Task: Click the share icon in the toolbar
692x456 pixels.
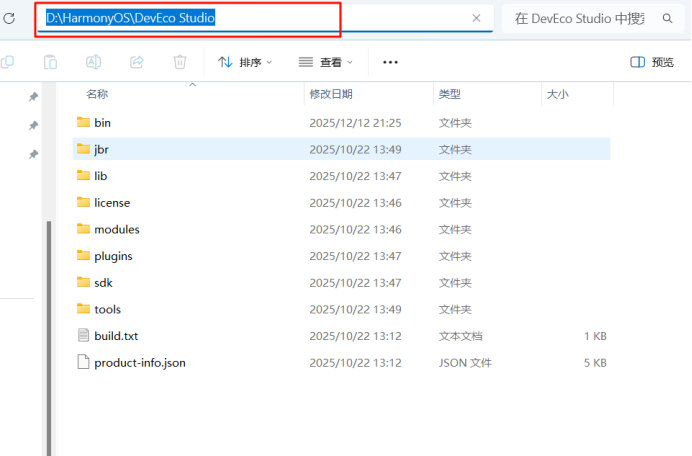Action: point(137,62)
